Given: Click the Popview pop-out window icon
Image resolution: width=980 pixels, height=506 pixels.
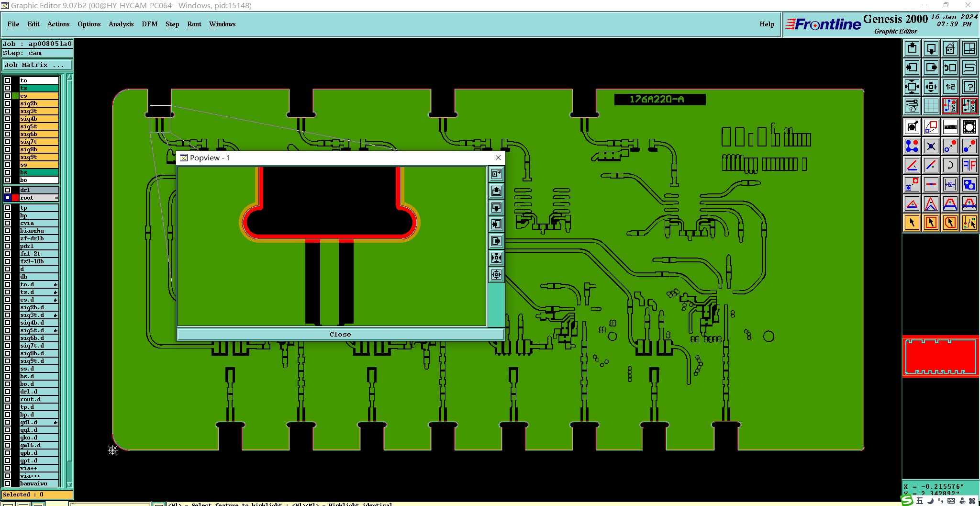Looking at the screenshot, I should coord(496,174).
